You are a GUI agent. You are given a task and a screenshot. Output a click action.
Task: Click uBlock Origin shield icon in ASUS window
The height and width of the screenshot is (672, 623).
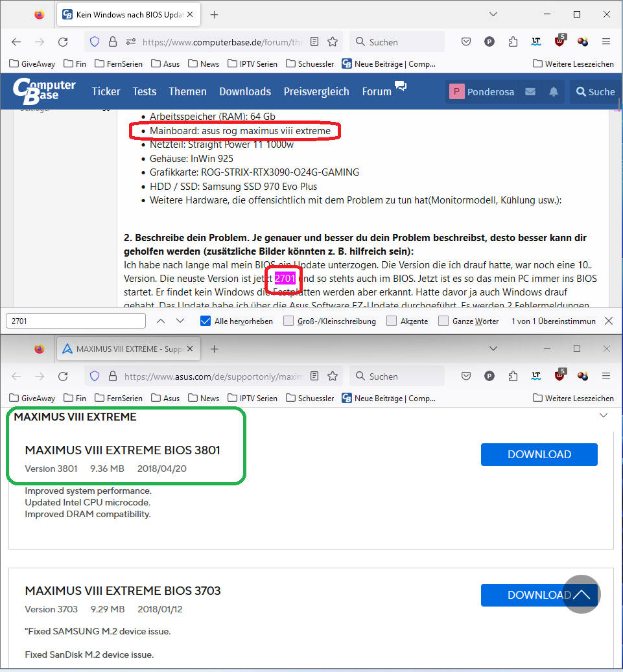click(x=559, y=375)
